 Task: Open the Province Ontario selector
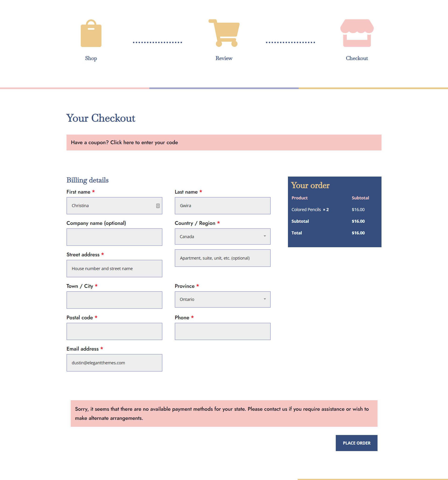tap(222, 299)
